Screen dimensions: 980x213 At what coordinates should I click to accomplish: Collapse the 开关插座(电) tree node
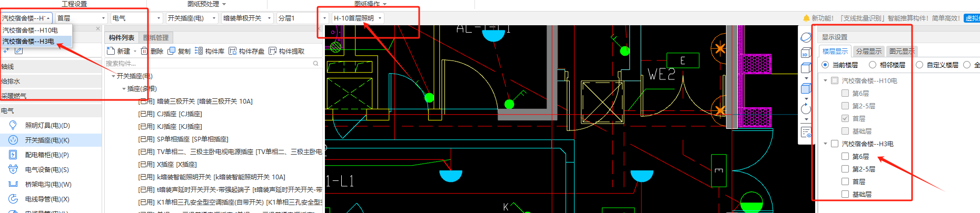pyautogui.click(x=113, y=76)
